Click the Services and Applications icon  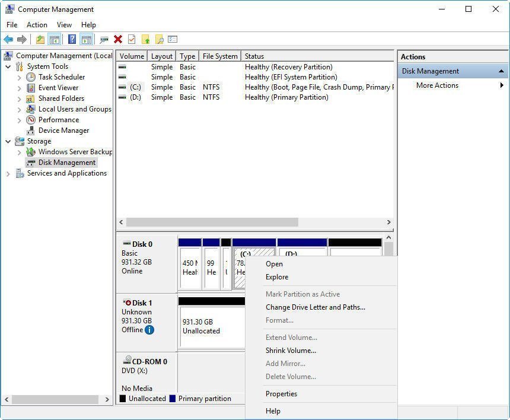(x=20, y=173)
